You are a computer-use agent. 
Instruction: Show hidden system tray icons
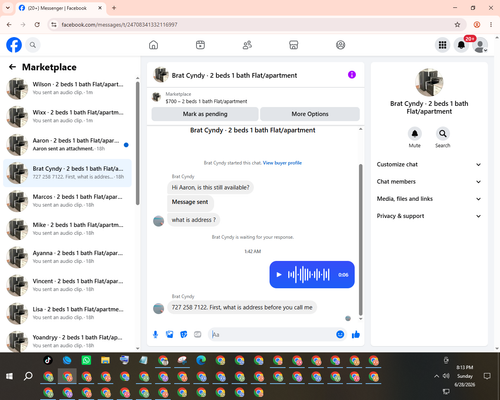pos(436,376)
